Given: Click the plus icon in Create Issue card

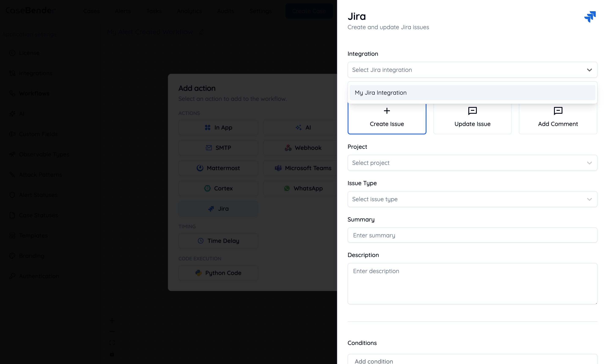Looking at the screenshot, I should pos(387,111).
